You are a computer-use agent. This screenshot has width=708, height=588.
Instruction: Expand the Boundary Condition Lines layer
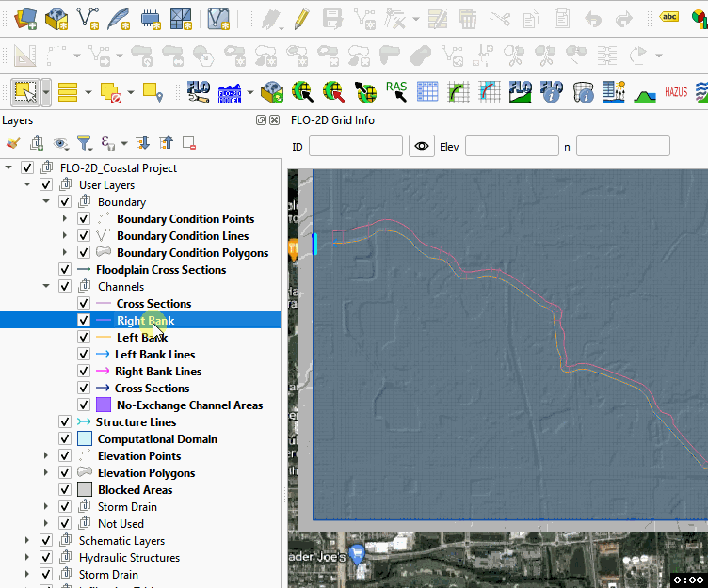65,236
